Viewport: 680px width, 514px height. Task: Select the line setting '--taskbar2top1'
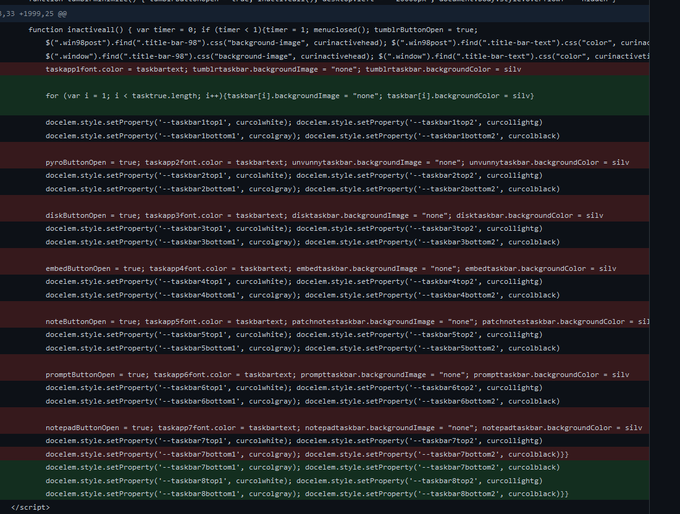[x=324, y=175]
